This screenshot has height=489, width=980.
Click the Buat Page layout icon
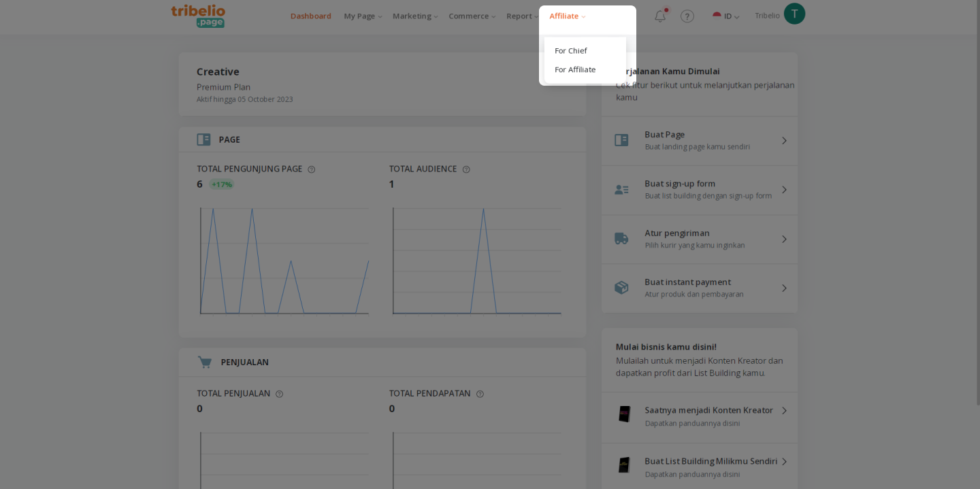[621, 140]
